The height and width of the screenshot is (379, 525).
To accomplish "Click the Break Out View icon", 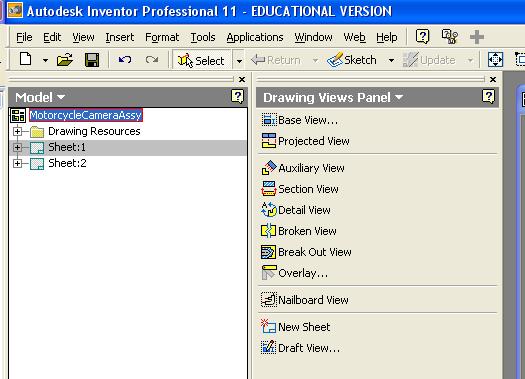I will point(269,252).
